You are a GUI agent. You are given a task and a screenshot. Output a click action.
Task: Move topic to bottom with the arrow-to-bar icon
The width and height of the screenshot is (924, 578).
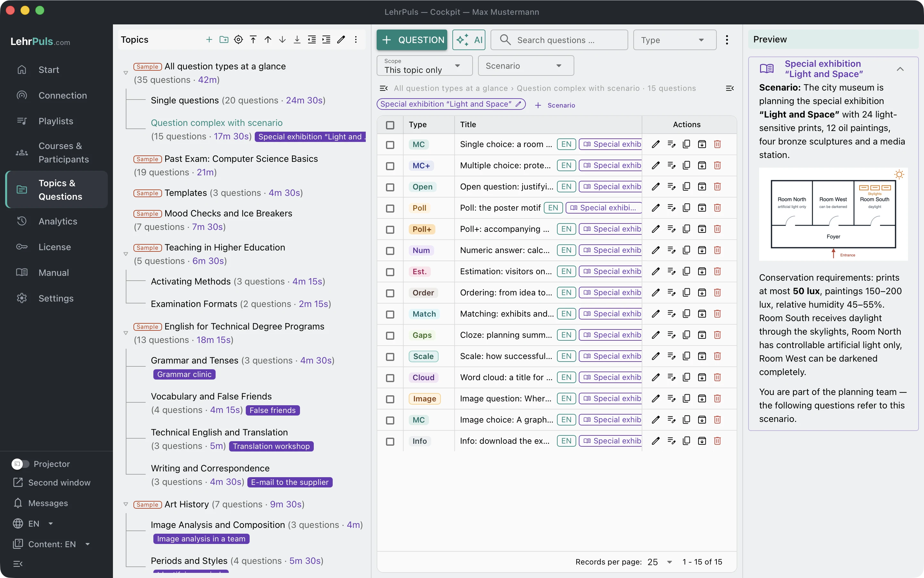click(x=297, y=39)
